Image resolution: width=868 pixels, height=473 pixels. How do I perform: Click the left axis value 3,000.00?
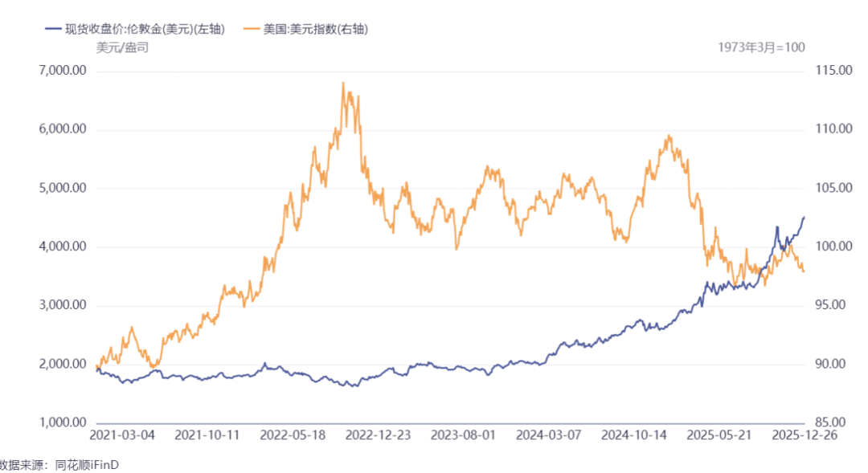[x=63, y=305]
